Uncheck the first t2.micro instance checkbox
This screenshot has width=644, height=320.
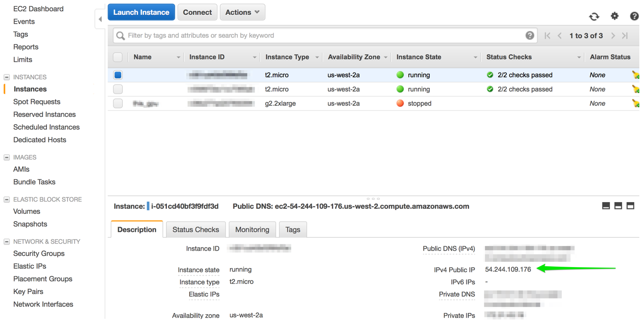[x=118, y=75]
